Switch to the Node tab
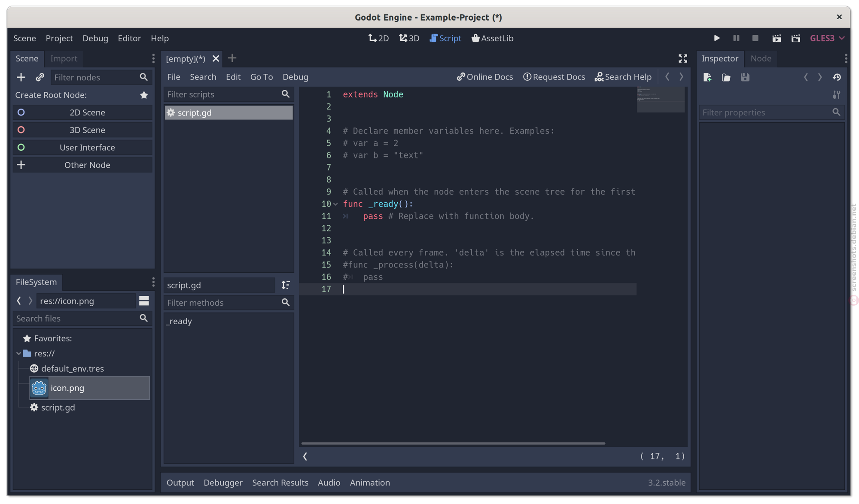 tap(761, 58)
